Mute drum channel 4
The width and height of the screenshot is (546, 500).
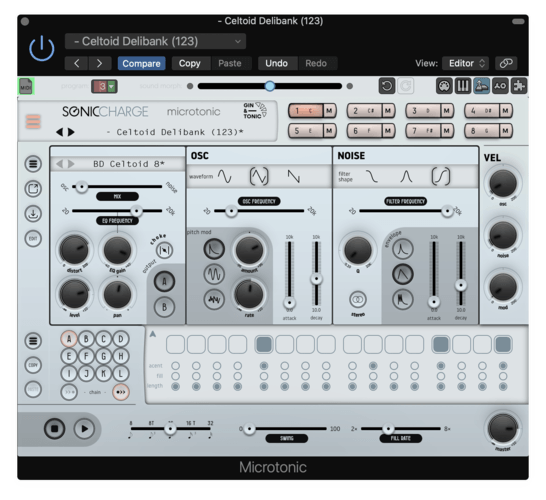click(x=506, y=111)
